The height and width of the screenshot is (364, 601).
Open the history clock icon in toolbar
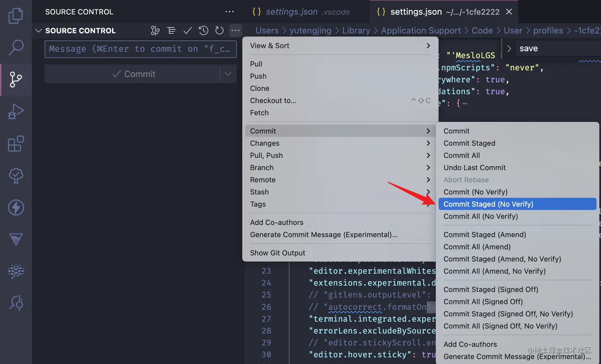tap(204, 31)
